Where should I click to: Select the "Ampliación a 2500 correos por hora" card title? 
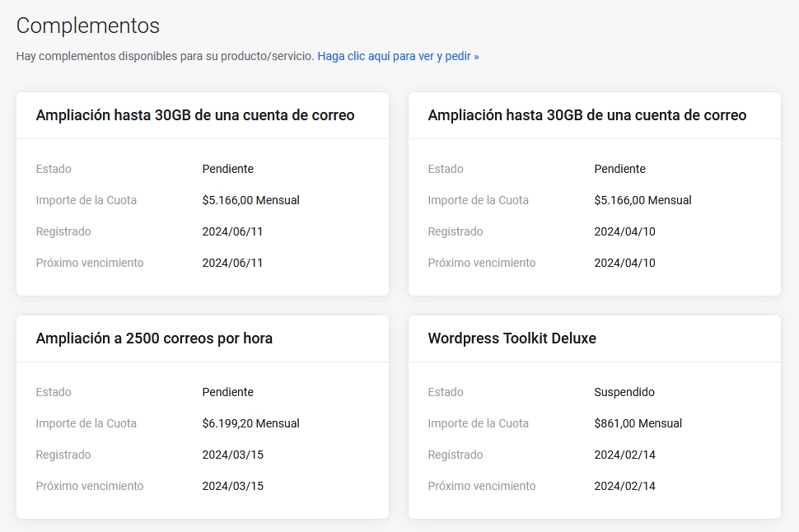[x=154, y=338]
